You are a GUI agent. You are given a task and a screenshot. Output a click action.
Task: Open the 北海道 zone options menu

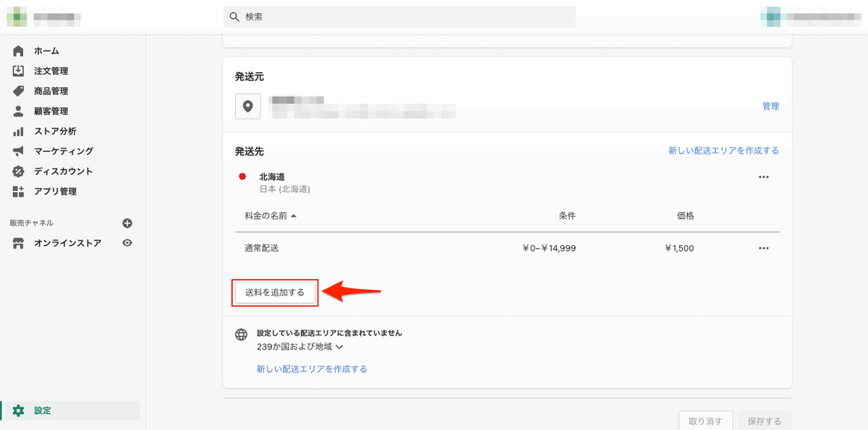tap(764, 177)
